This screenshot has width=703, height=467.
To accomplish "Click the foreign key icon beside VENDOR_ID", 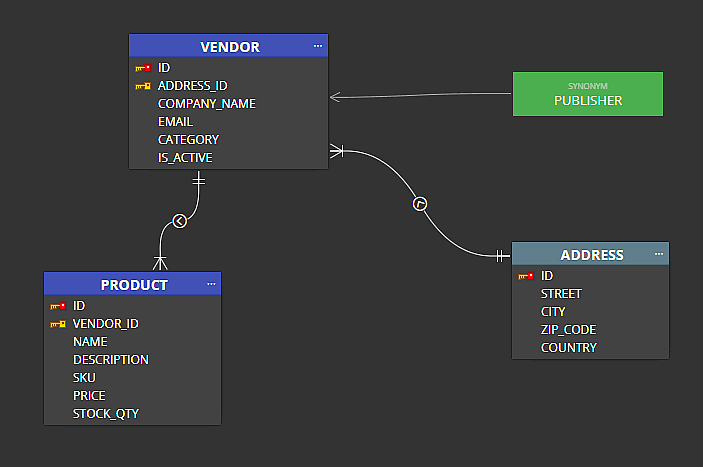I will 58,324.
